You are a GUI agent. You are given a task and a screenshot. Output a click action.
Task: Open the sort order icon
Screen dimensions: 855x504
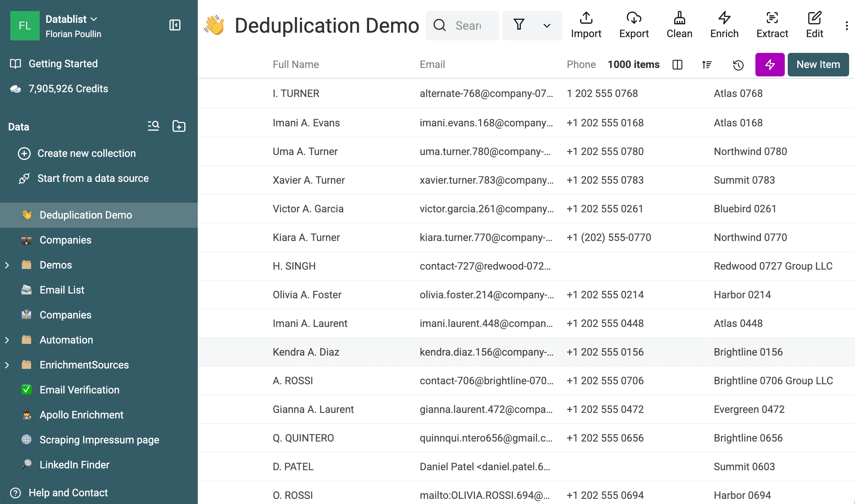click(x=706, y=65)
